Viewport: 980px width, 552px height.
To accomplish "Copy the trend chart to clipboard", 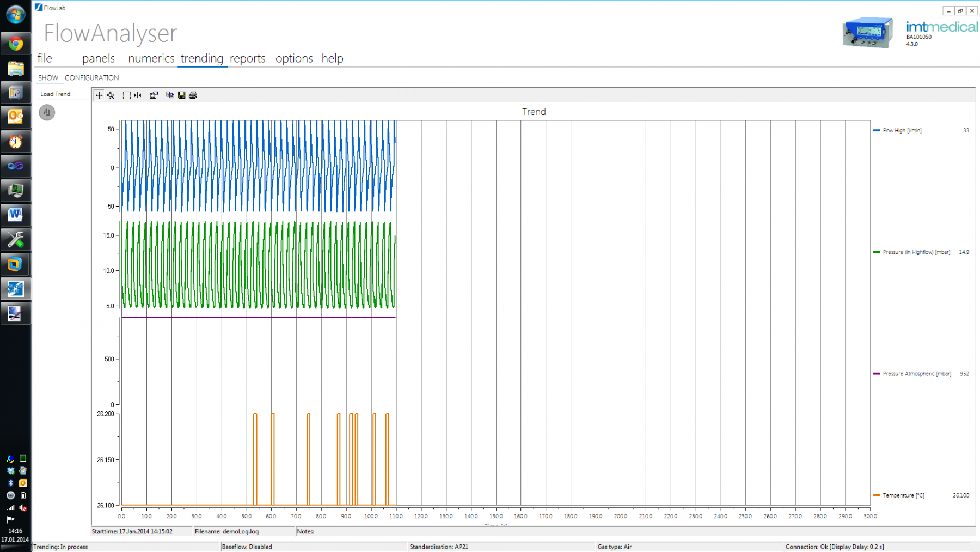I will [x=170, y=95].
